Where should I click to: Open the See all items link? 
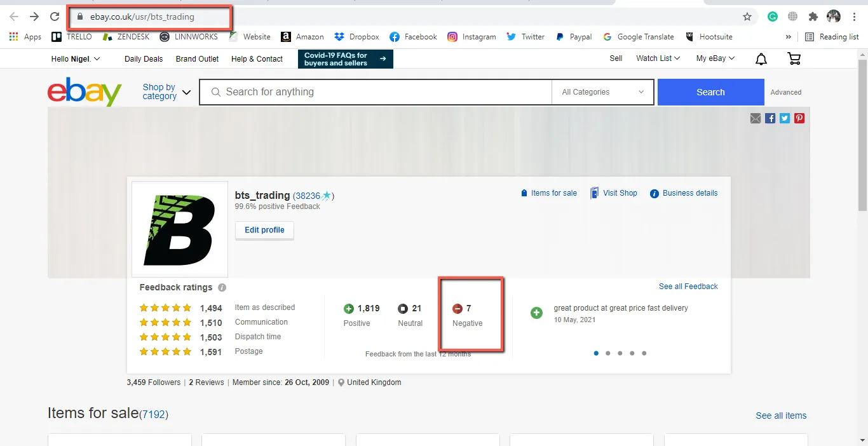click(x=781, y=416)
